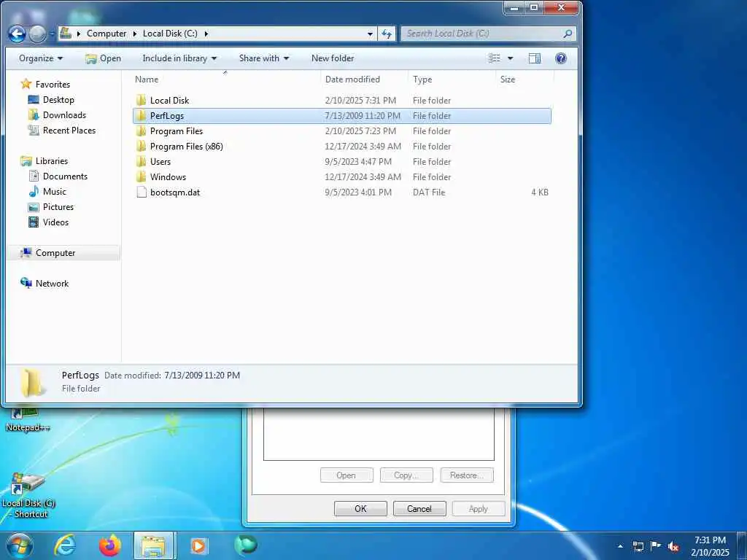Select the Windows folder icon
Screen dimensions: 747x560
tap(141, 176)
